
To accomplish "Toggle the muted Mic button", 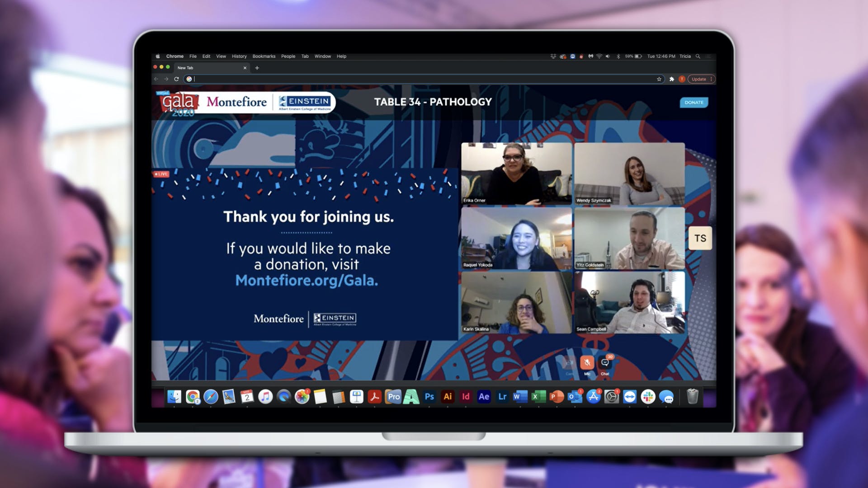I will pos(587,362).
